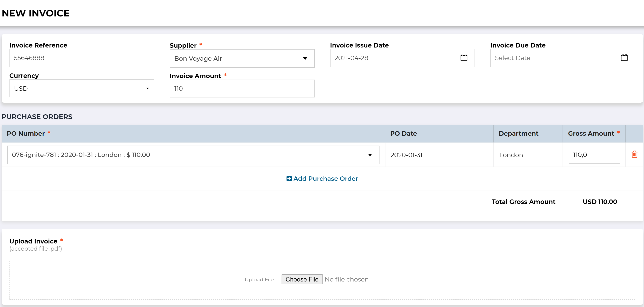This screenshot has width=644, height=307.
Task: Click the plus icon beside Add Purchase Order
Action: 289,178
